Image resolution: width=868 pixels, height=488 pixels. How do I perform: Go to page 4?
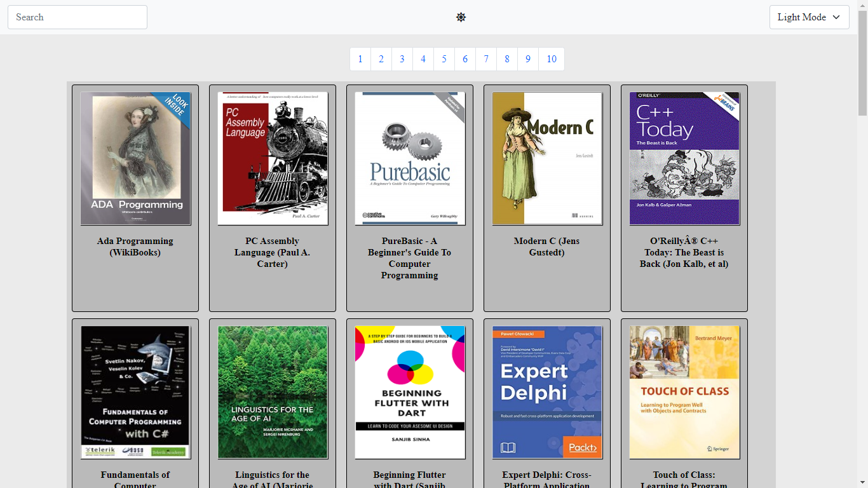point(423,59)
